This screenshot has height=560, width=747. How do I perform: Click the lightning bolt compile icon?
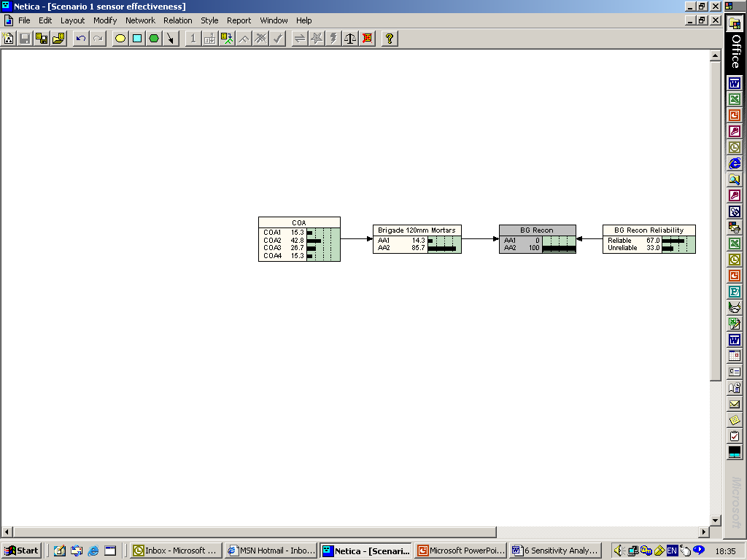coord(333,39)
